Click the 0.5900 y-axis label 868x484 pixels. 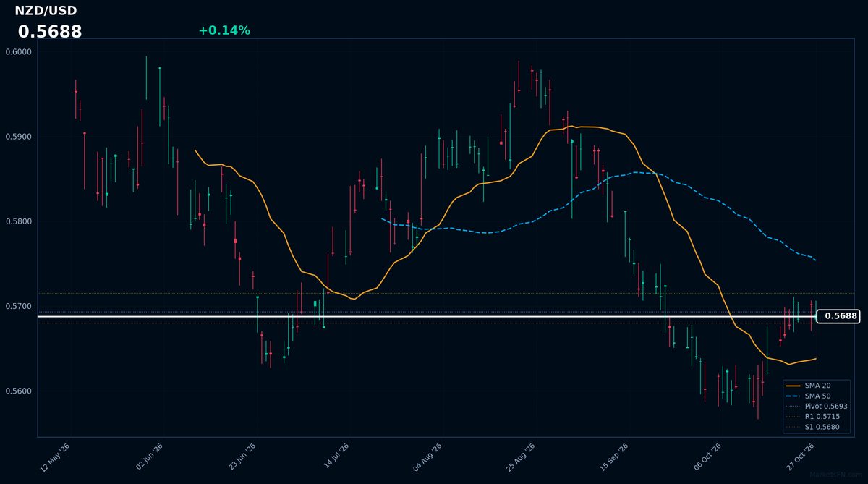coord(18,137)
